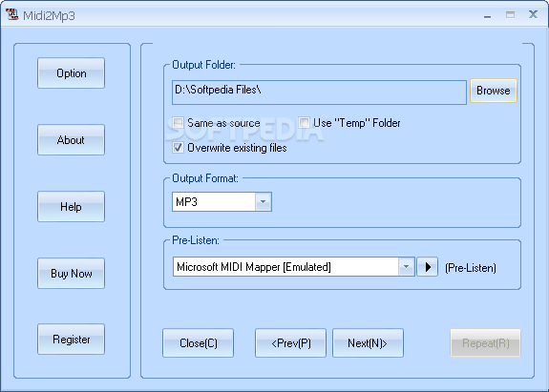Image resolution: width=549 pixels, height=392 pixels.
Task: Open the Option settings button
Action: [x=71, y=73]
